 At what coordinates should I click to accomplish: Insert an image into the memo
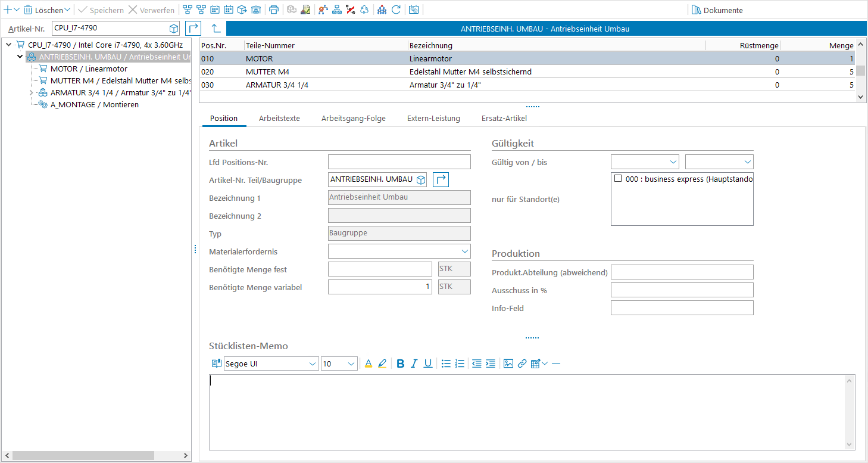[x=508, y=363]
